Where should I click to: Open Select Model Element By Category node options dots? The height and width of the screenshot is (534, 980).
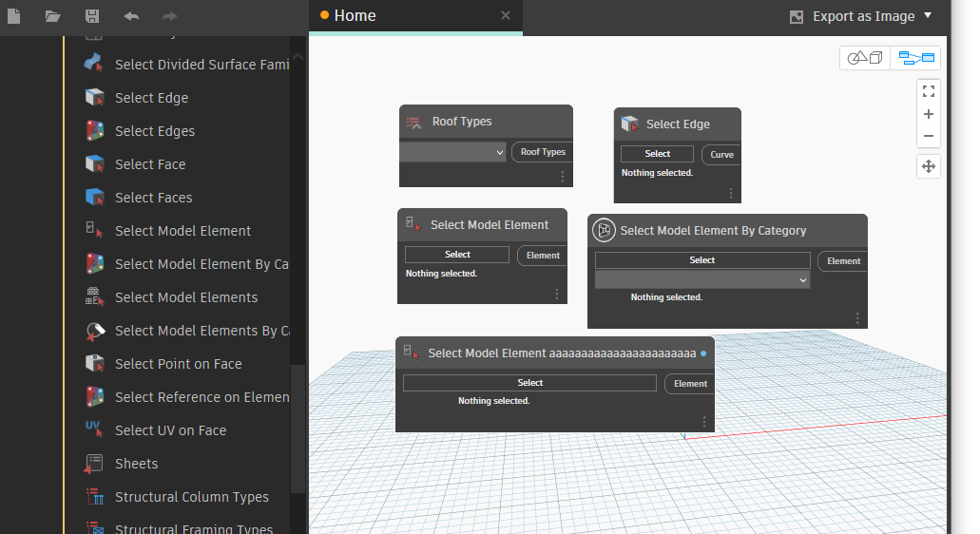[857, 318]
